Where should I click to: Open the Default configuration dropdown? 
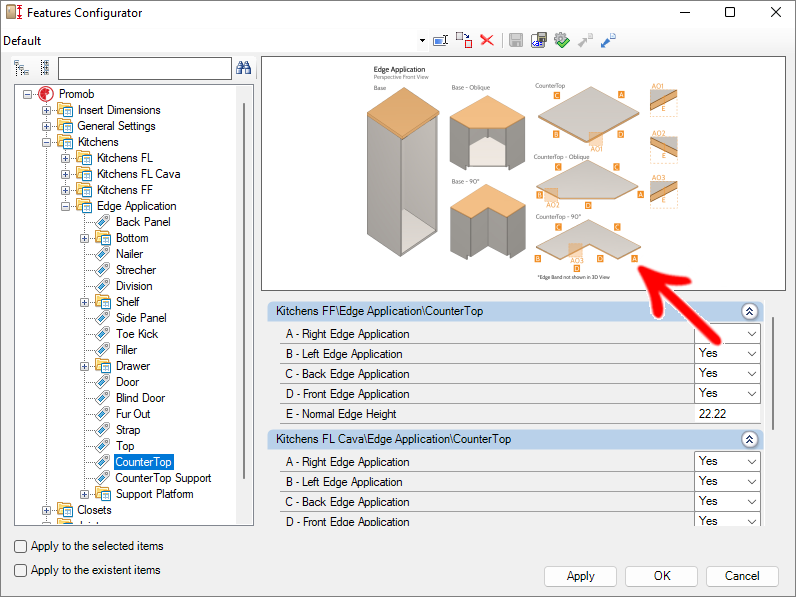pyautogui.click(x=422, y=41)
